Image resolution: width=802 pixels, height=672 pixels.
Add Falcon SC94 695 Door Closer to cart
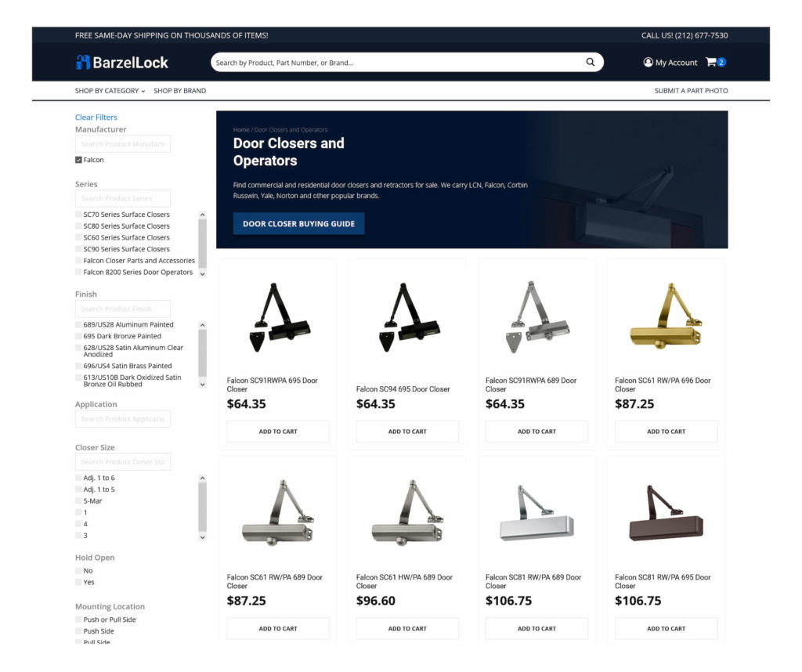pyautogui.click(x=407, y=431)
